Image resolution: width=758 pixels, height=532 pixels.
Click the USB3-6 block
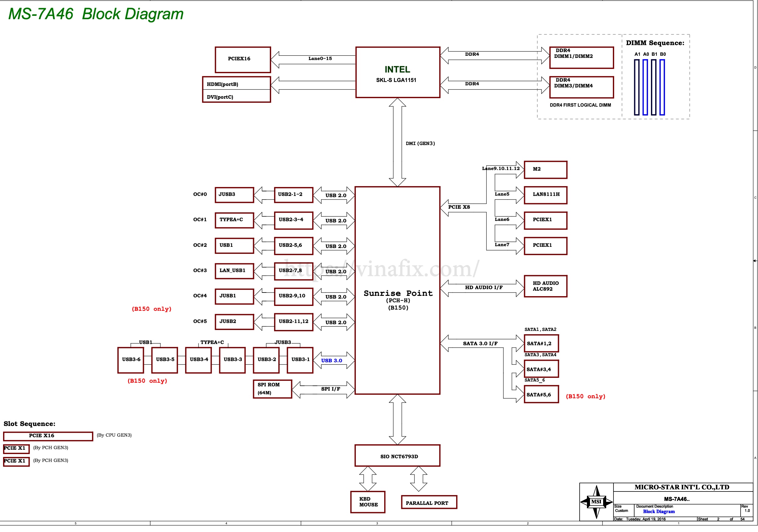(x=131, y=360)
